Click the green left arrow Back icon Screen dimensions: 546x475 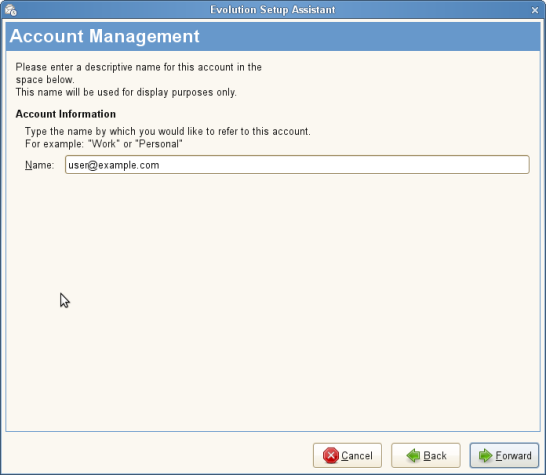413,455
